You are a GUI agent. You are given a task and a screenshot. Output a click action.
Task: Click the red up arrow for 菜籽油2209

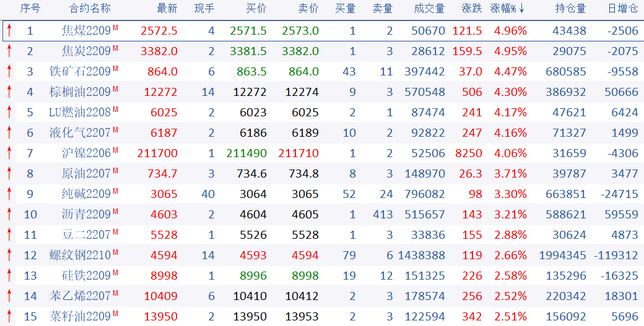point(9,317)
